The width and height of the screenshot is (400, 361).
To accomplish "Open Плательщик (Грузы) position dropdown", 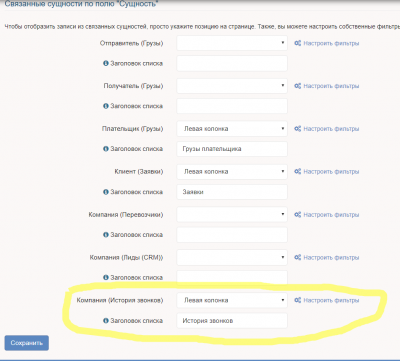I will click(x=232, y=129).
